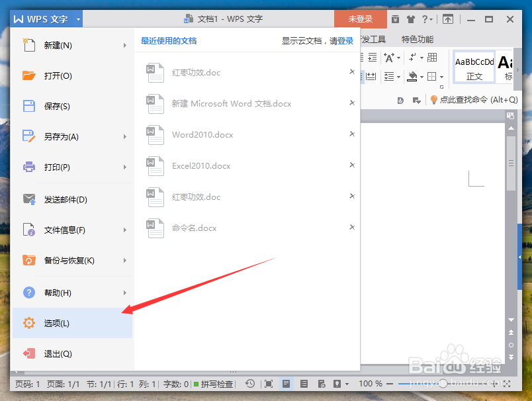Click the Chinese layout 'A' with arrows icon

click(x=389, y=58)
